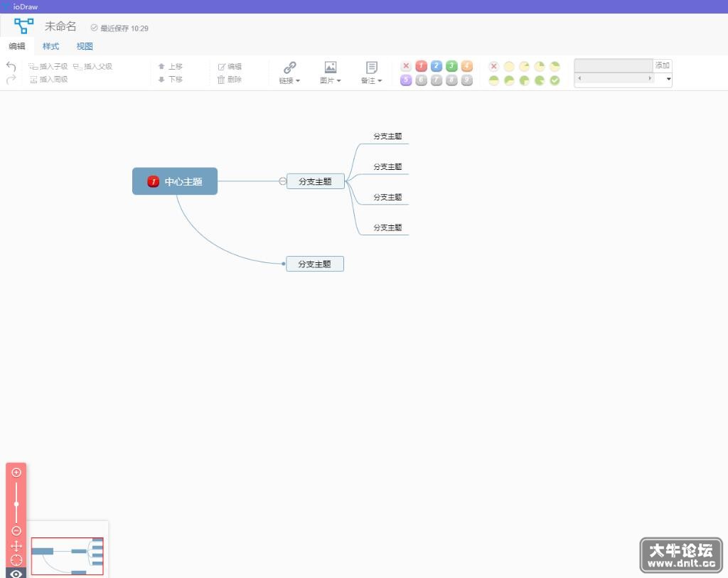Select priority 6 gray badge

421,80
